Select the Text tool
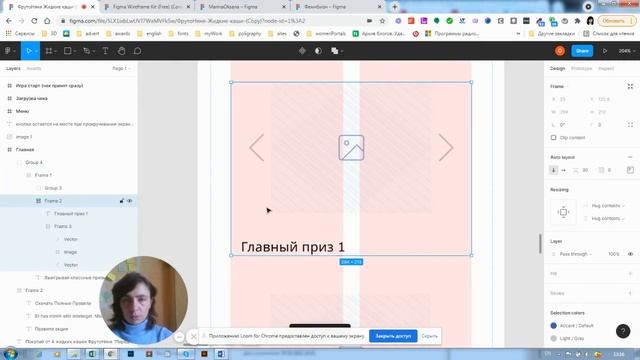 (105, 51)
